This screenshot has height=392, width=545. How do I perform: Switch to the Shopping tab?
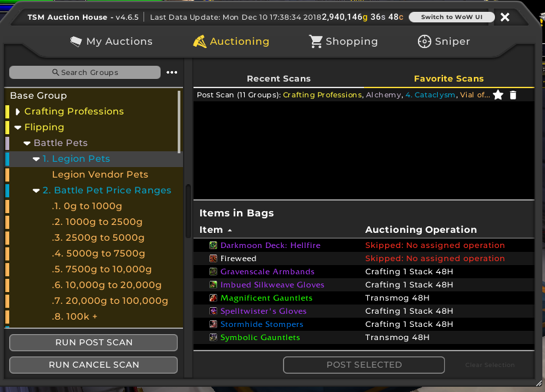click(x=343, y=41)
